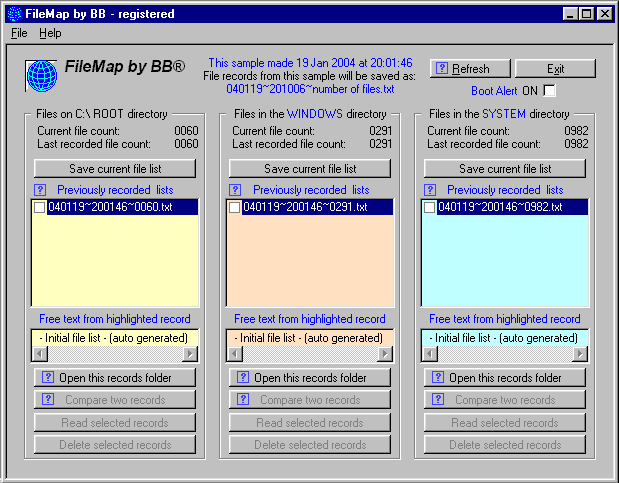Click help icon beside ROOT Previously recorded lists
This screenshot has width=619, height=483.
pos(40,190)
